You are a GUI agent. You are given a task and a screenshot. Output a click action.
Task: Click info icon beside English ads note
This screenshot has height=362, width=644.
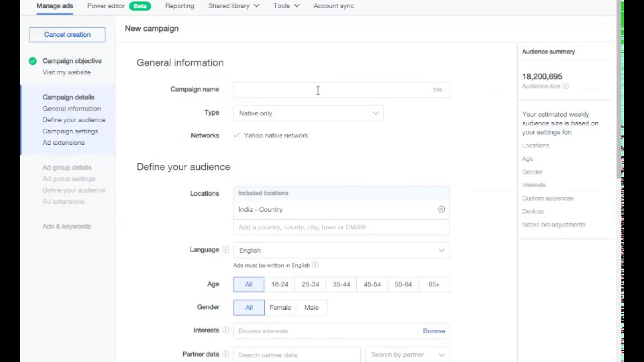315,265
